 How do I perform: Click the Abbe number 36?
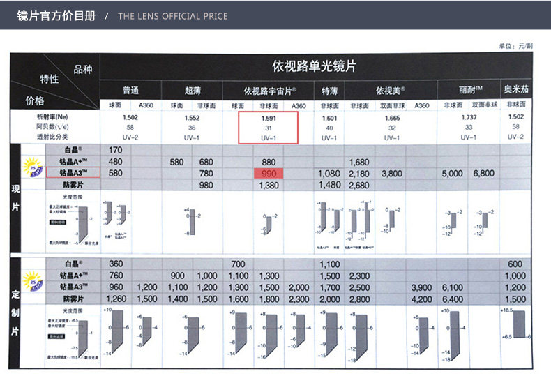pyautogui.click(x=192, y=128)
